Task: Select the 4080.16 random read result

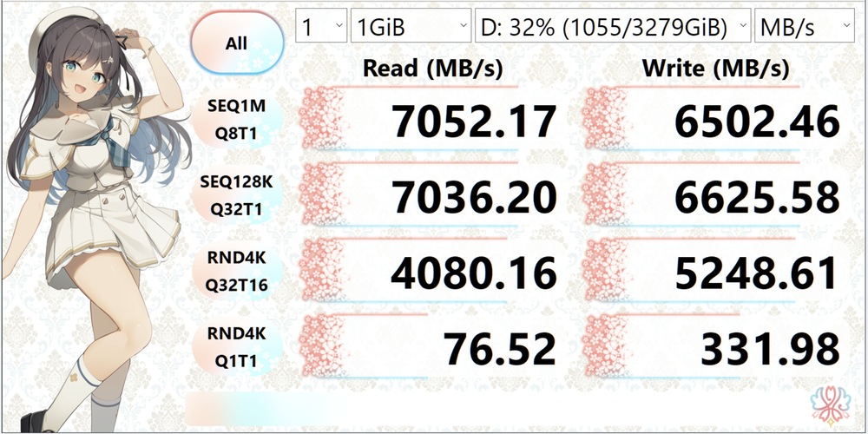Action: [x=473, y=273]
